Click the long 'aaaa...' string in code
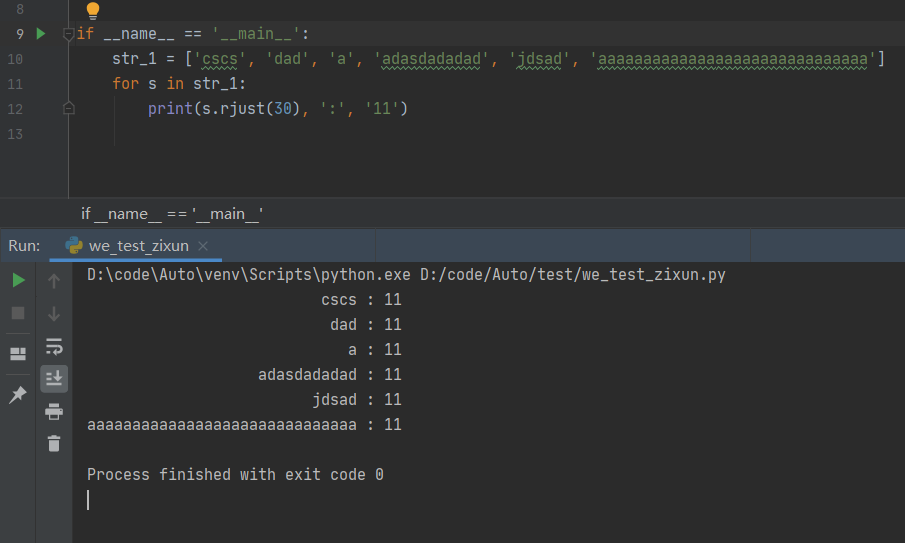The width and height of the screenshot is (905, 543). (x=732, y=59)
